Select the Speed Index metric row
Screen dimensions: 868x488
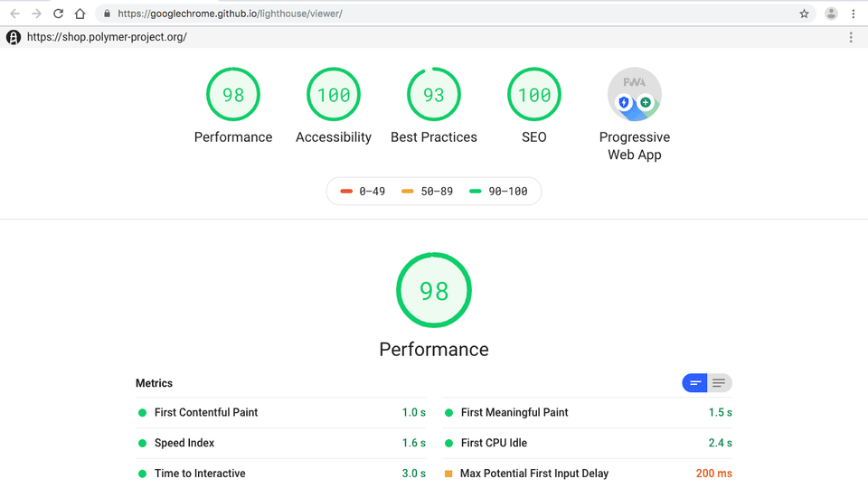click(x=280, y=443)
